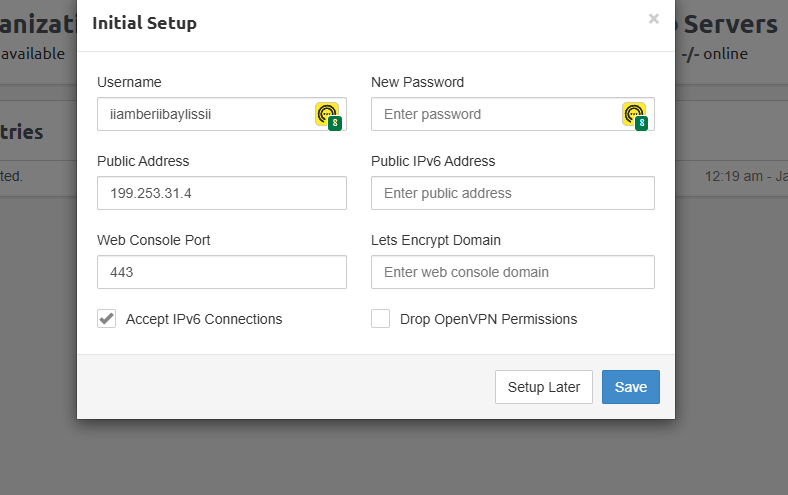
Task: Click the Initial Setup dialog title
Action: pos(144,23)
